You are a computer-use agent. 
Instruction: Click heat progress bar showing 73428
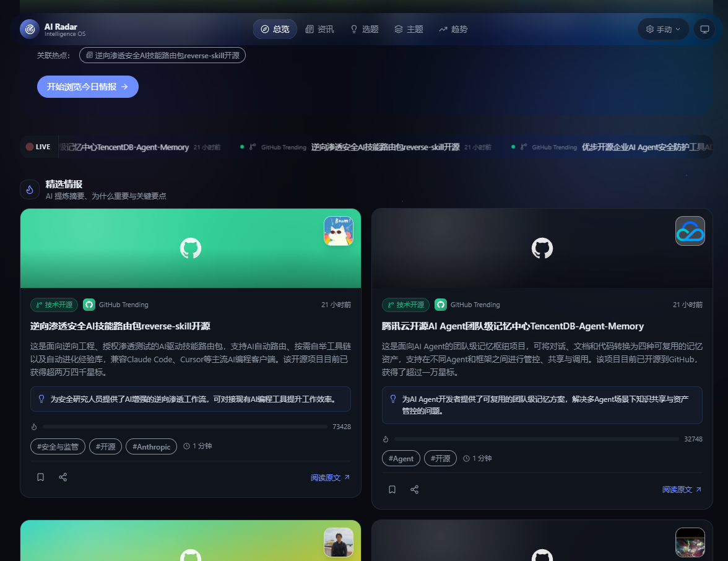184,426
